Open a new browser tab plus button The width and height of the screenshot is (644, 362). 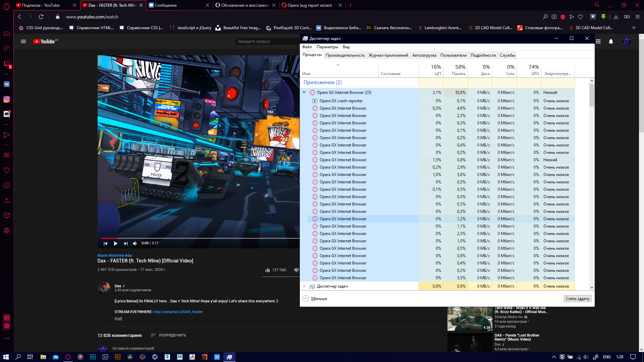(x=351, y=5)
